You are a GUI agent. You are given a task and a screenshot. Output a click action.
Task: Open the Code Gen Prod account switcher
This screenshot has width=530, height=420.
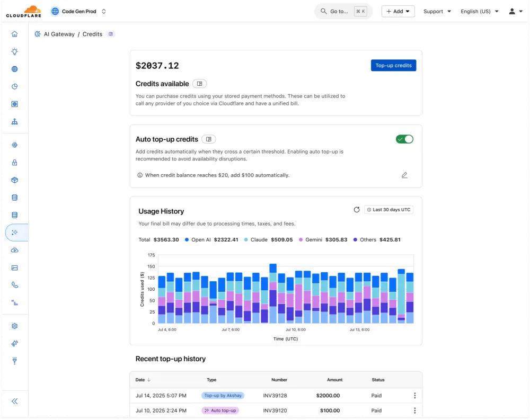coord(78,11)
